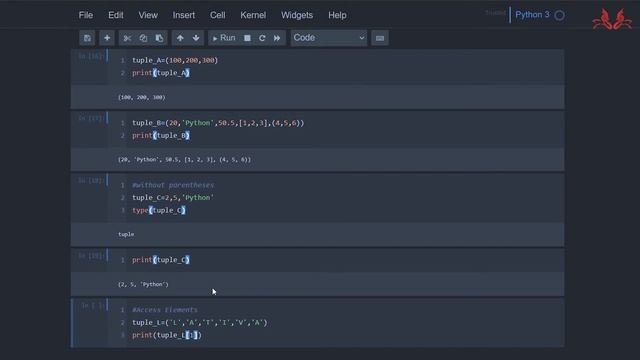This screenshot has height=360, width=640.
Task: Click the output showing tuple_B contents
Action: 184,160
